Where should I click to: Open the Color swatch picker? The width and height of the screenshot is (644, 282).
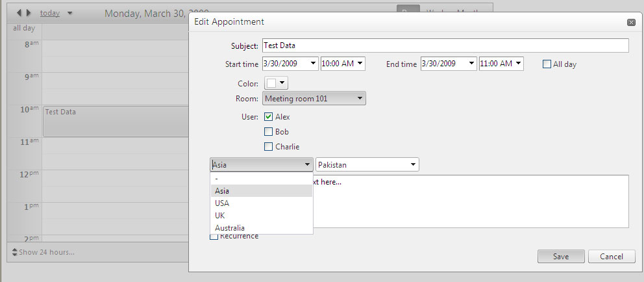[276, 83]
